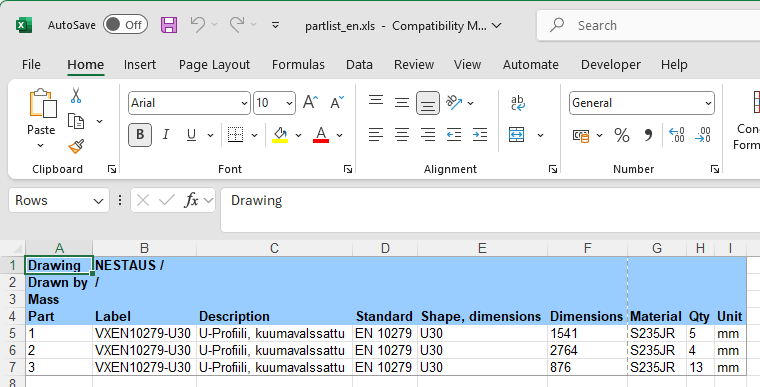Apply red font color
Viewport: 760px width, 387px height.
[321, 135]
